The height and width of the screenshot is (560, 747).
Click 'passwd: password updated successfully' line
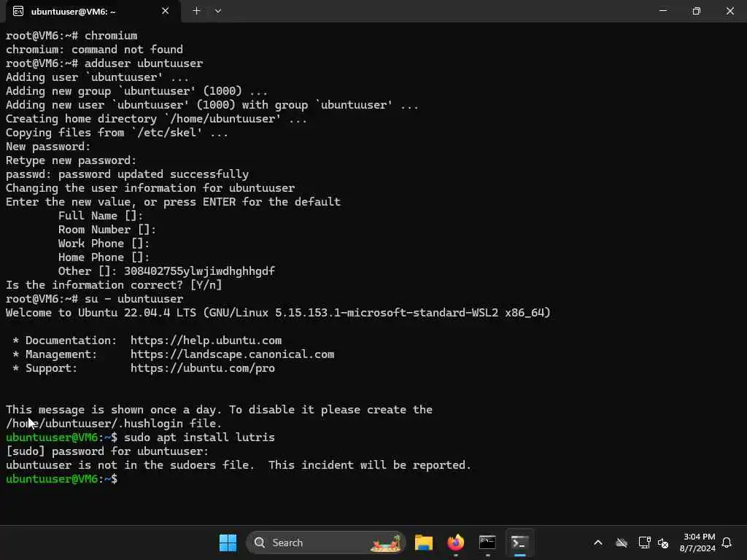coord(127,174)
